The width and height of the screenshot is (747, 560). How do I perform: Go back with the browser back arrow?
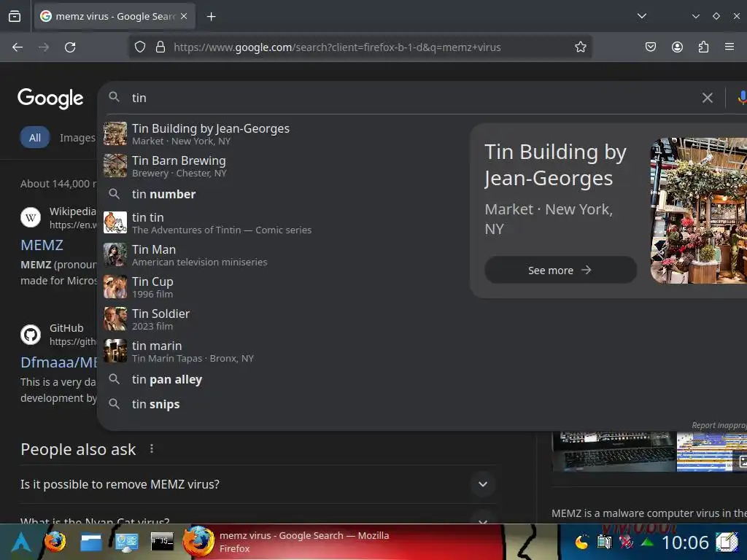pos(18,47)
